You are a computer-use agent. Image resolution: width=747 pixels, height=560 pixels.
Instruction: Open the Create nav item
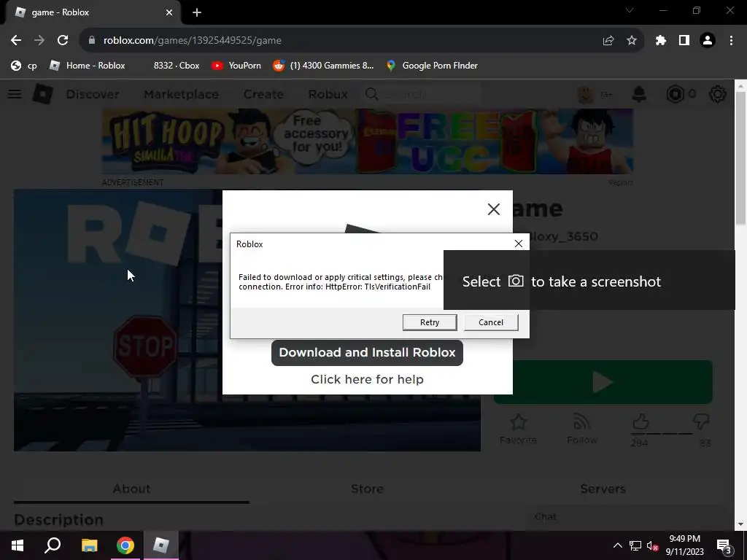(x=263, y=94)
